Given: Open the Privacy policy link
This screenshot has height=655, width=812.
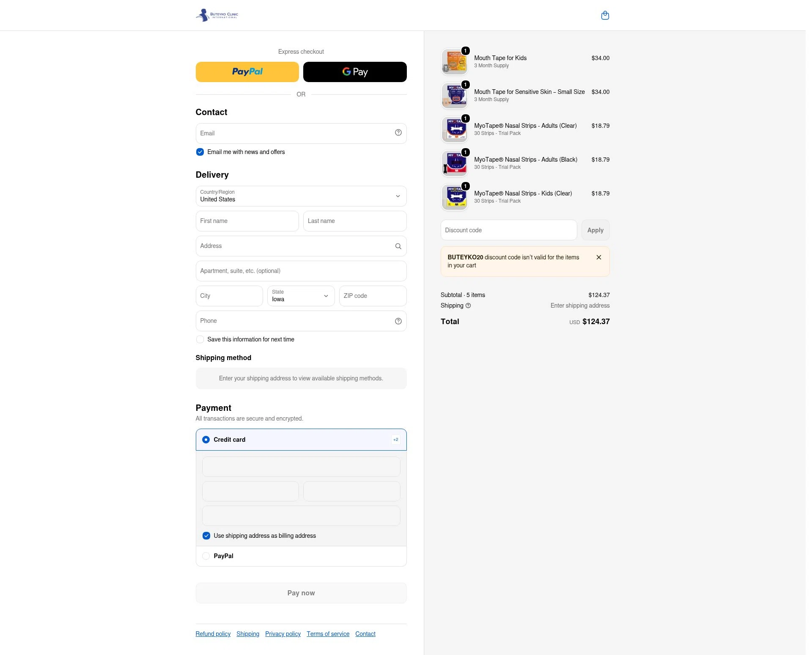Looking at the screenshot, I should coord(283,634).
